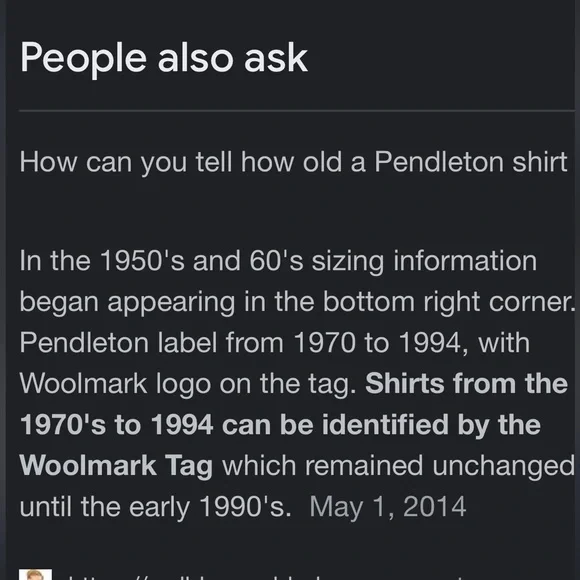Click the text until the early 1990's
Screen dimensions: 580x580
[155, 506]
